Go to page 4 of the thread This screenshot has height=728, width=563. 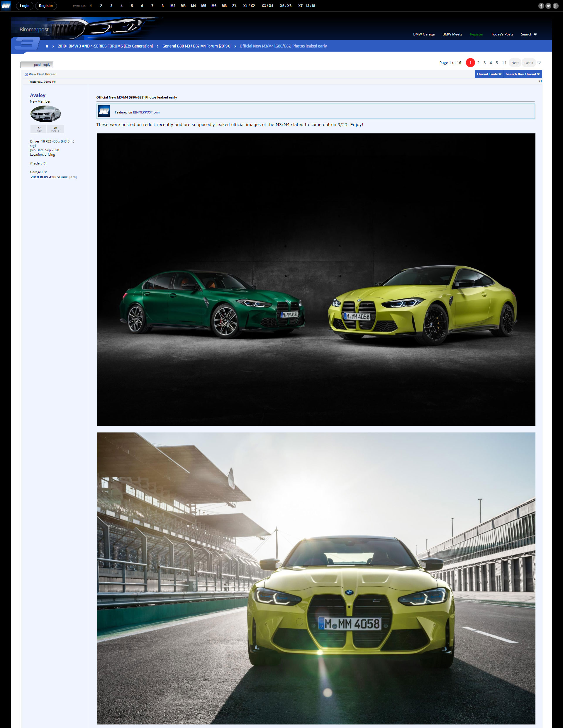coord(491,63)
